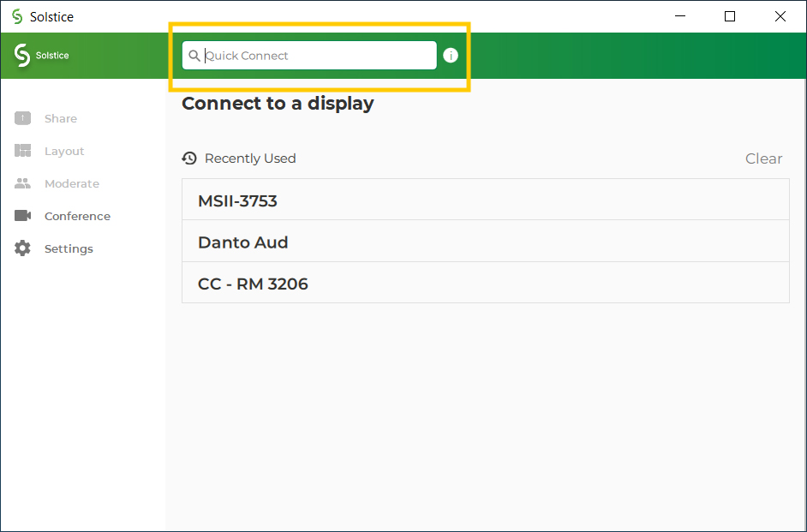Click the Moderate sidebar icon
Viewport: 807px width, 532px height.
pos(21,183)
